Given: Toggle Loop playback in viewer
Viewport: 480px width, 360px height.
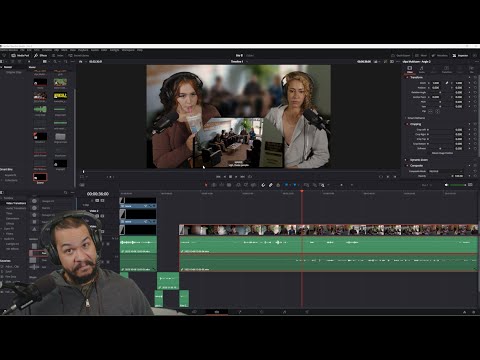Looking at the screenshot, I should coord(250,177).
